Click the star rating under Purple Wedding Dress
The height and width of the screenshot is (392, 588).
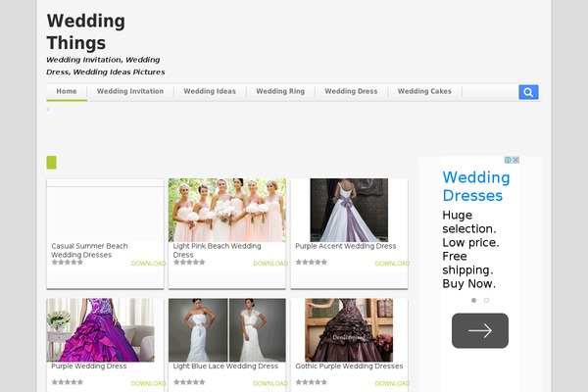tap(67, 382)
